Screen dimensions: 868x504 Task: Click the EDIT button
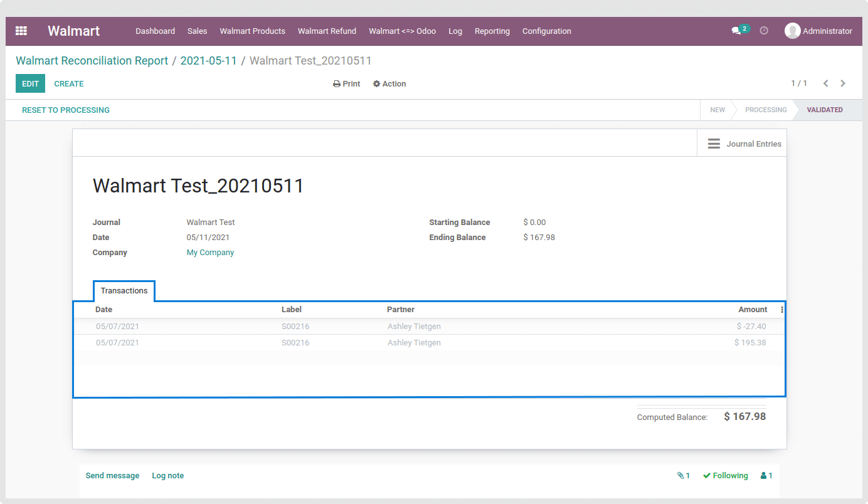(x=30, y=83)
